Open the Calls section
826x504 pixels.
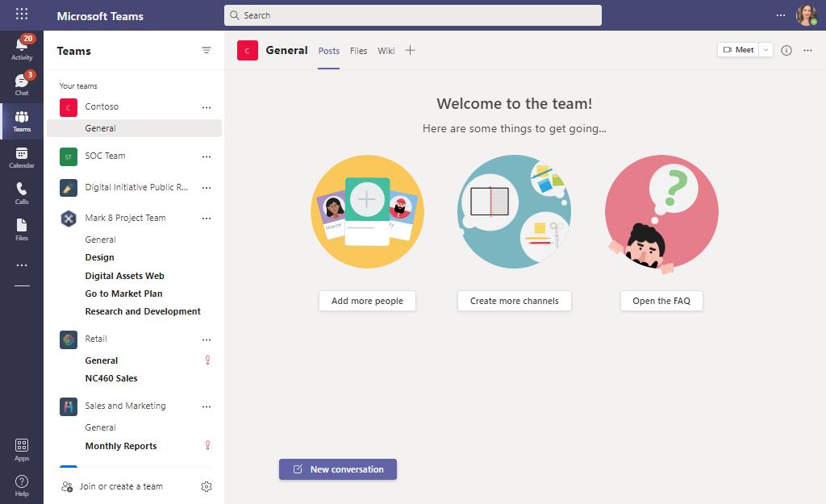[x=22, y=194]
